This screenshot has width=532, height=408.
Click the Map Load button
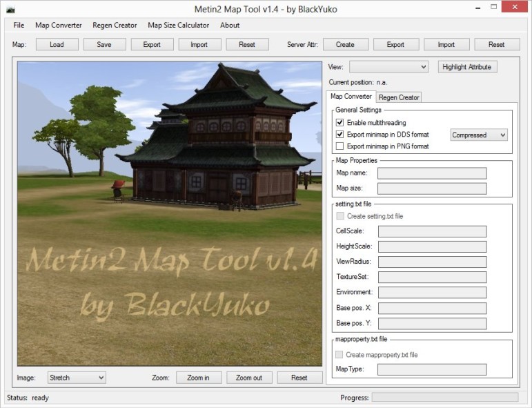(x=57, y=44)
